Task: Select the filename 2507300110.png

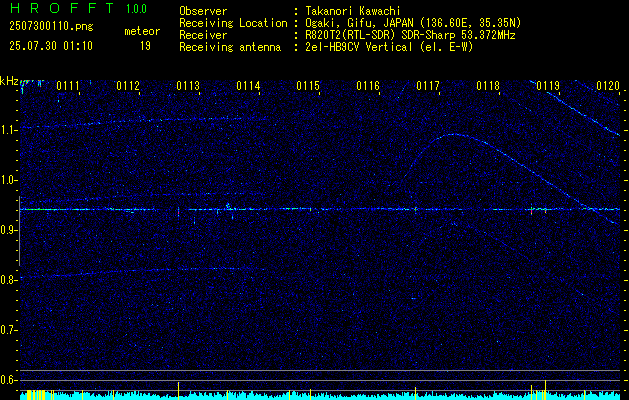Action: coord(51,27)
